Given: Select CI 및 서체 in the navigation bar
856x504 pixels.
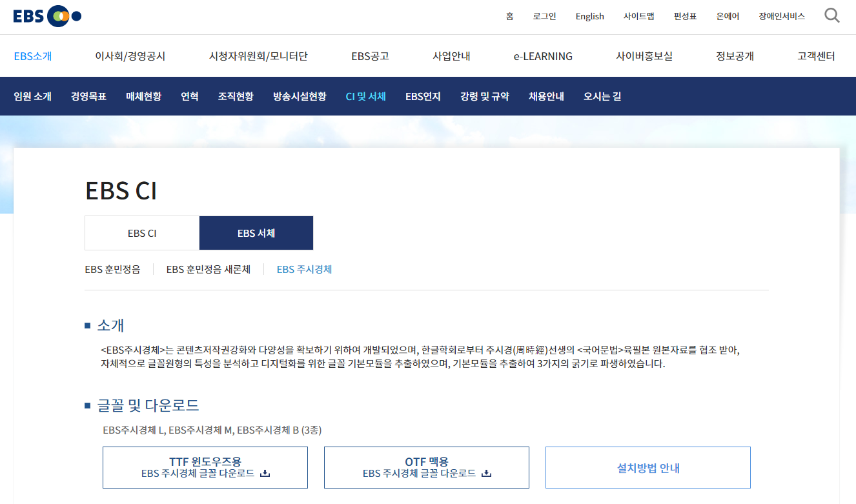Looking at the screenshot, I should click(x=365, y=96).
